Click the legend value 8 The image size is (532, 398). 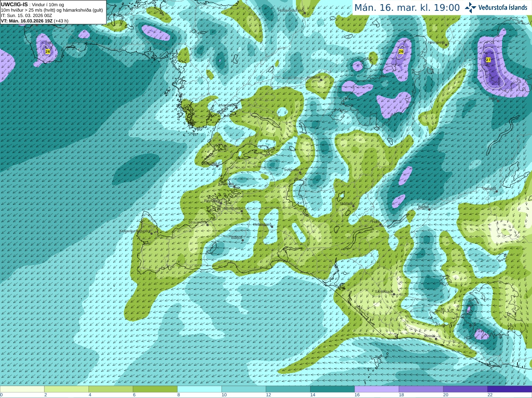tap(179, 395)
